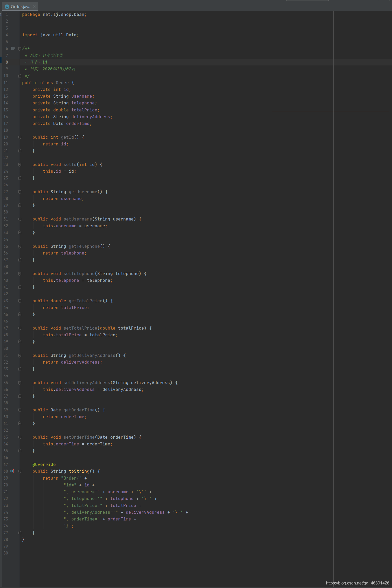Click the telephone field declaration
392x588 pixels.
65,103
